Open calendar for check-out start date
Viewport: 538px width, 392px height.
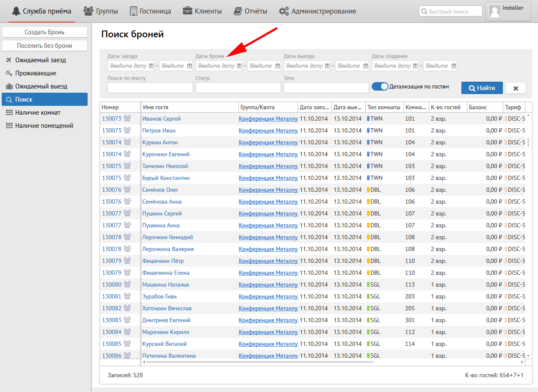coord(327,66)
